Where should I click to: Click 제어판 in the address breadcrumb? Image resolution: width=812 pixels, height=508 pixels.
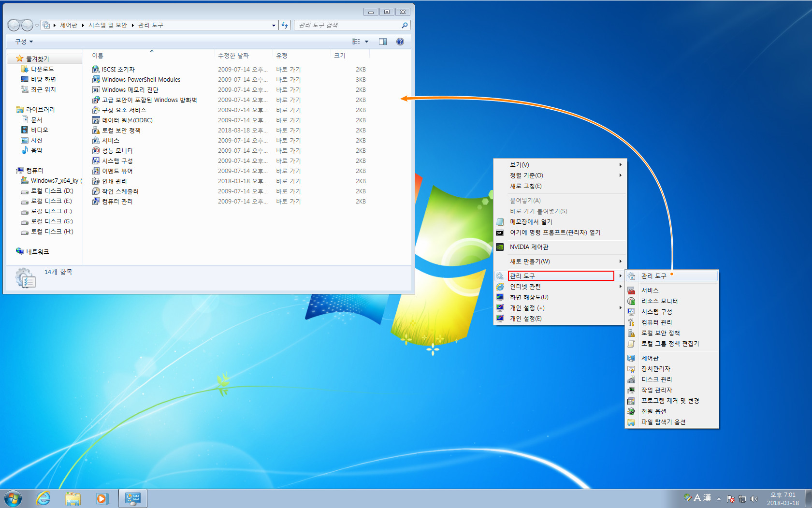pos(69,25)
